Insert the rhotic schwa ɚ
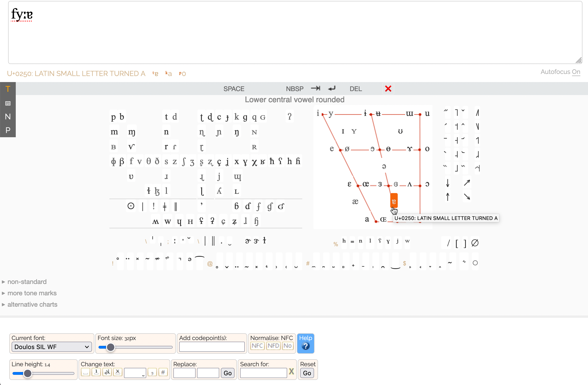This screenshot has width=588, height=385. point(248,241)
